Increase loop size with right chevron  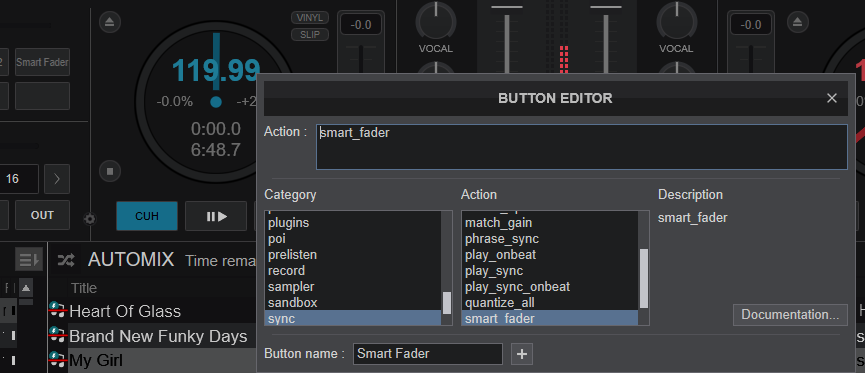(x=57, y=179)
